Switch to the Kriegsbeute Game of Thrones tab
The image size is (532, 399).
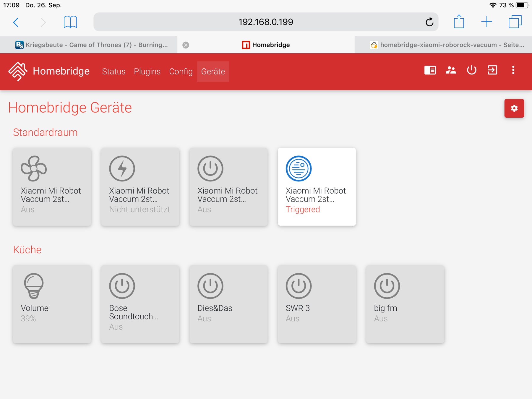point(92,45)
